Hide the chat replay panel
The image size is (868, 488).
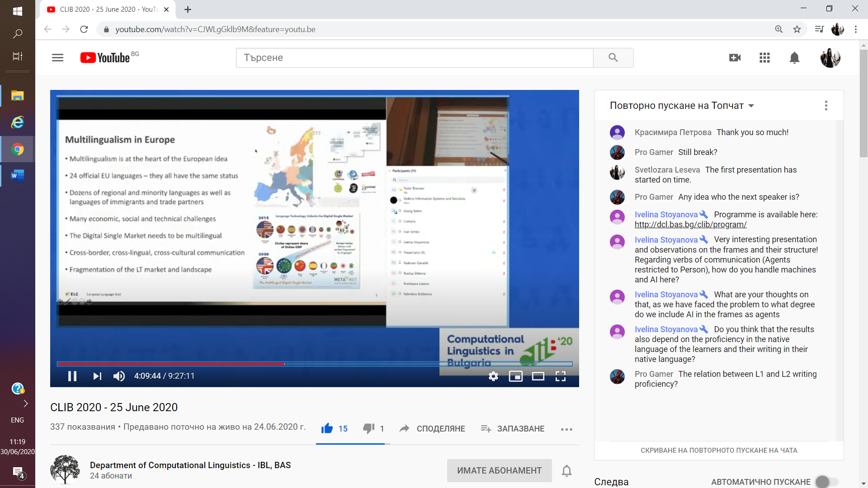tap(719, 450)
